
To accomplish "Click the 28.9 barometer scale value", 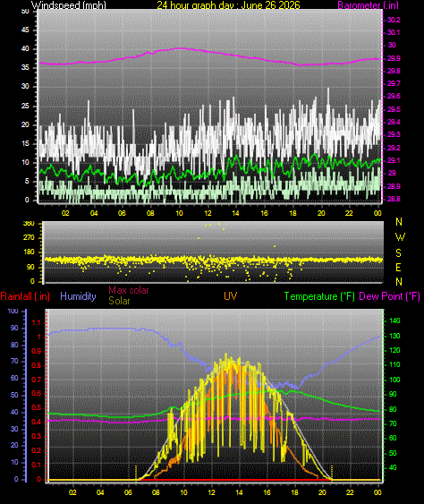I will coord(394,186).
